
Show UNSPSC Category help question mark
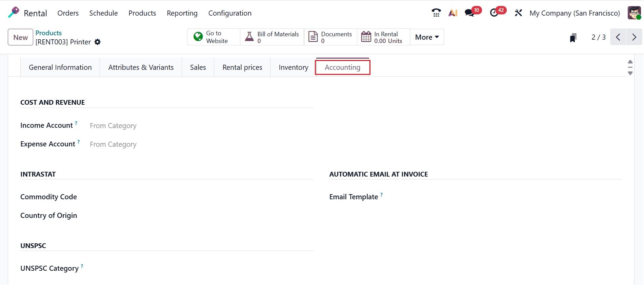[x=82, y=266]
